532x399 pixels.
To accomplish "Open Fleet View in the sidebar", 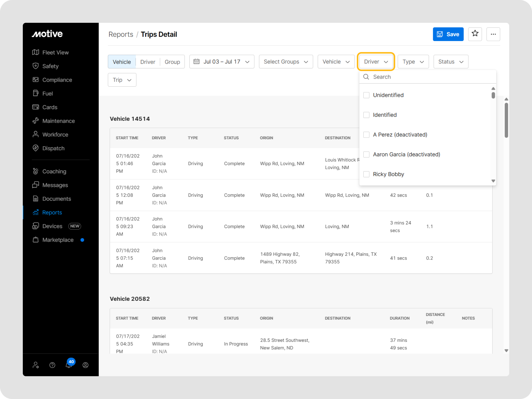I will point(55,52).
